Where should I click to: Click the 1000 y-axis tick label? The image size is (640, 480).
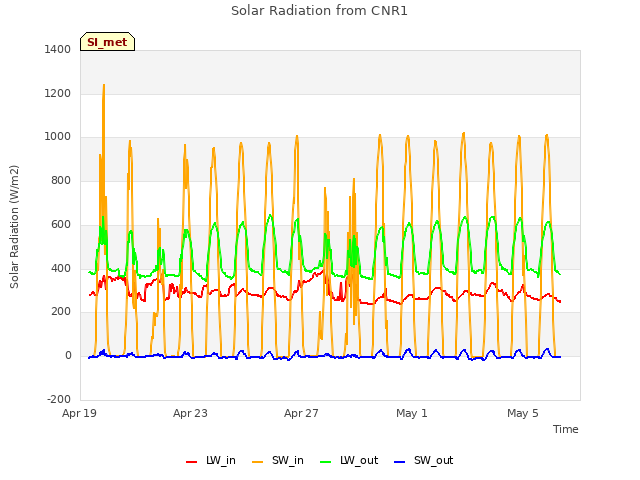(x=58, y=137)
